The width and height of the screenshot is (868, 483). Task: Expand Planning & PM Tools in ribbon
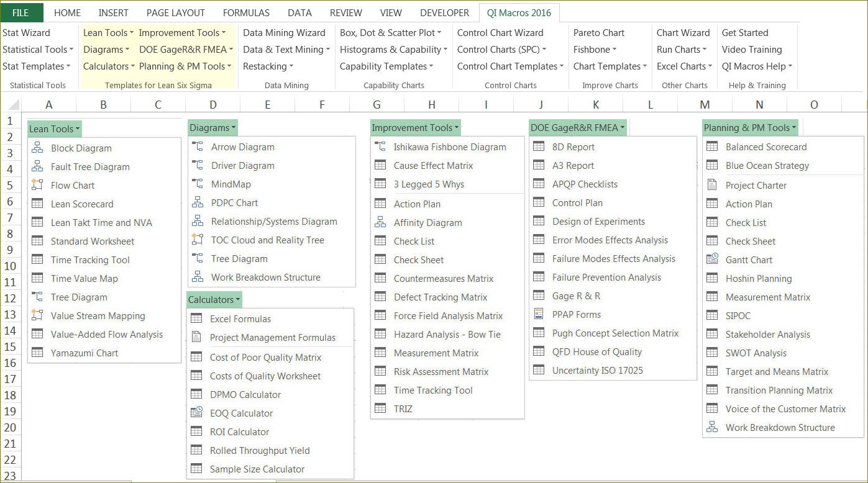(185, 66)
